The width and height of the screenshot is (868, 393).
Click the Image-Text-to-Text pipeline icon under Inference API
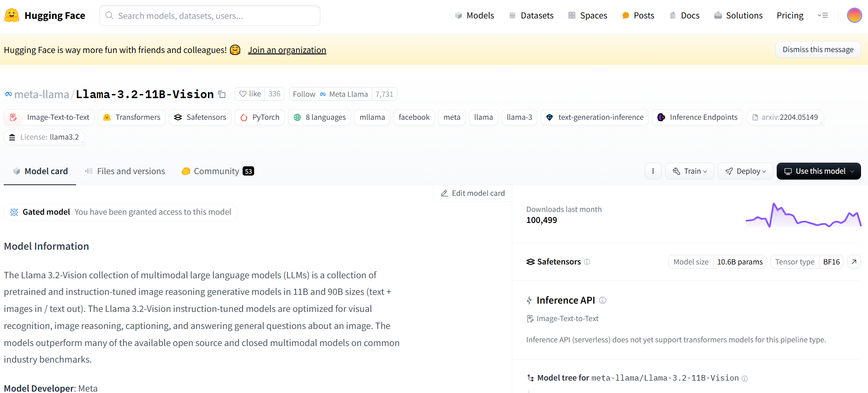530,319
